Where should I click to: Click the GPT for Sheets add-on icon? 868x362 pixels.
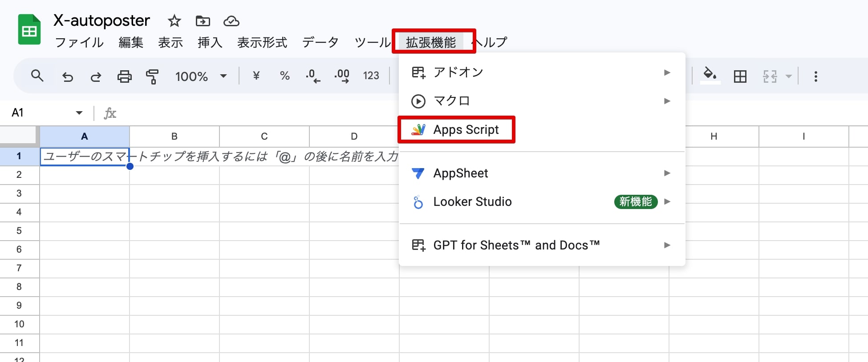418,245
